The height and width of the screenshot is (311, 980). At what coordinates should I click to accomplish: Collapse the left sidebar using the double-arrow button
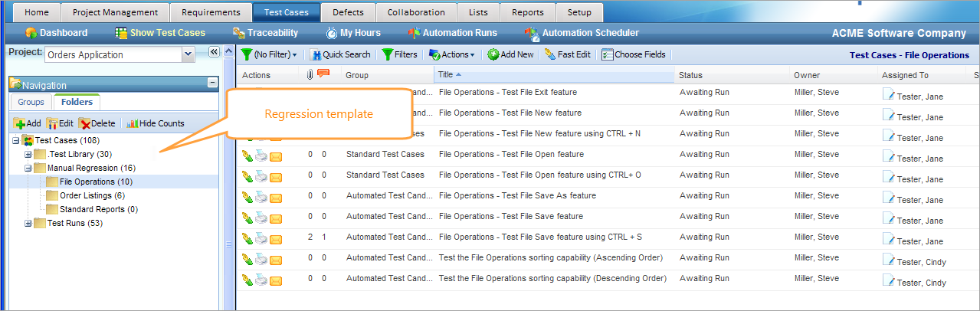tap(214, 52)
